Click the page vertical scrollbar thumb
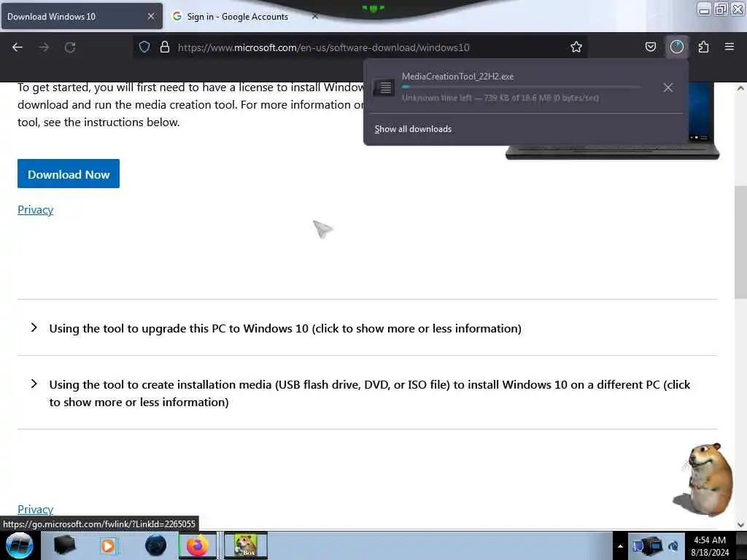Viewport: 747px width, 560px height. (x=740, y=242)
